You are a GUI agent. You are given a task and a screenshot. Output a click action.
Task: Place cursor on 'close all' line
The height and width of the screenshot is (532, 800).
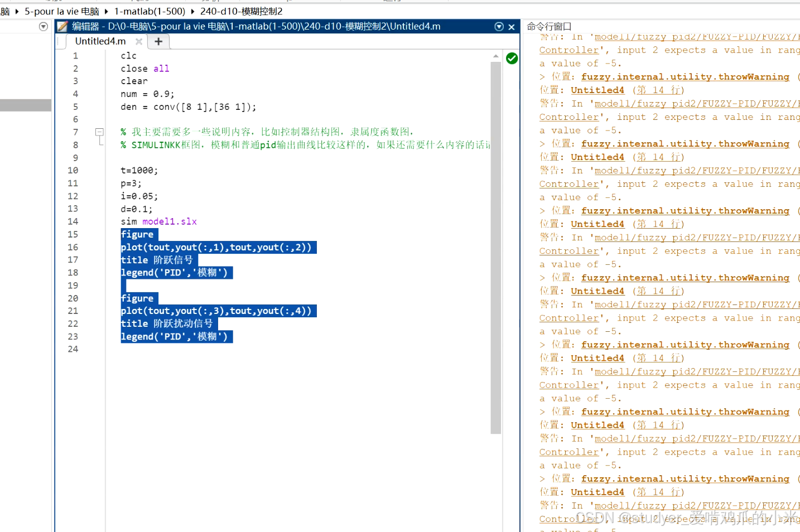pyautogui.click(x=145, y=69)
